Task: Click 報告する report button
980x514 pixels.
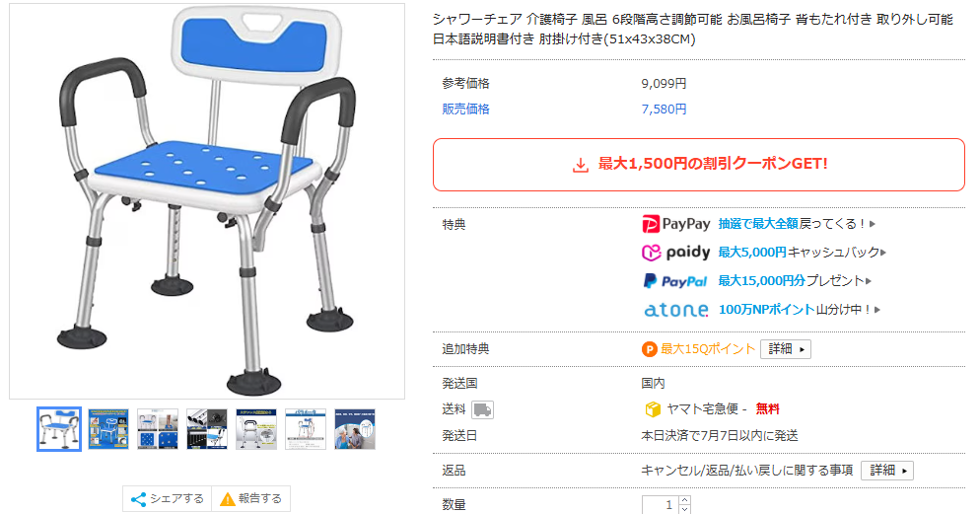Action: pyautogui.click(x=251, y=499)
